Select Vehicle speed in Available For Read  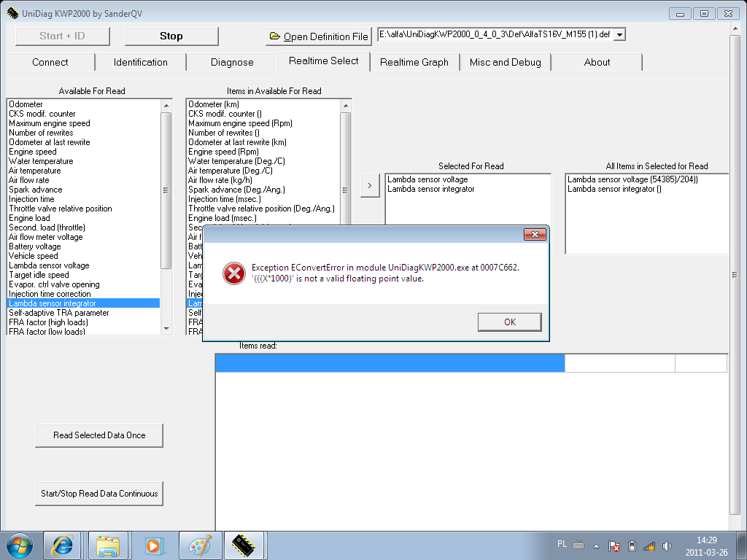(84, 256)
